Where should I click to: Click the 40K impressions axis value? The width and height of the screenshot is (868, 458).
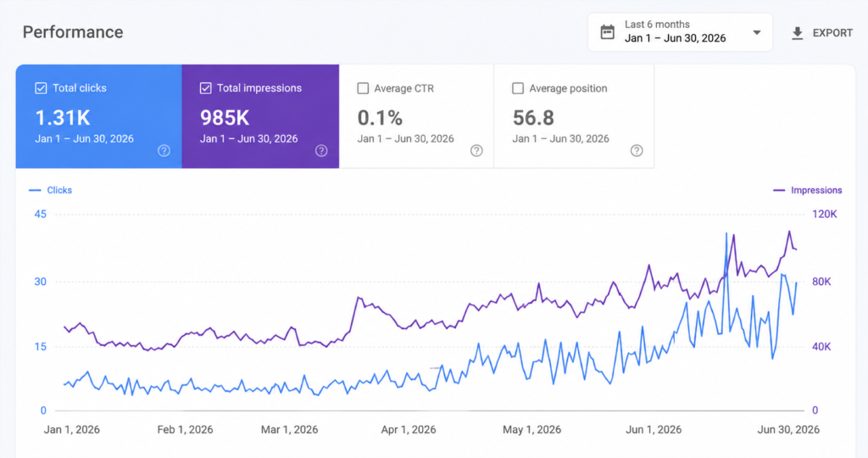pos(821,347)
